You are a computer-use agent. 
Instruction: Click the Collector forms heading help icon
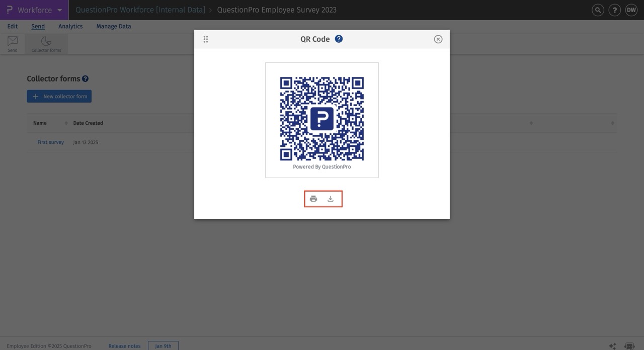coord(85,78)
